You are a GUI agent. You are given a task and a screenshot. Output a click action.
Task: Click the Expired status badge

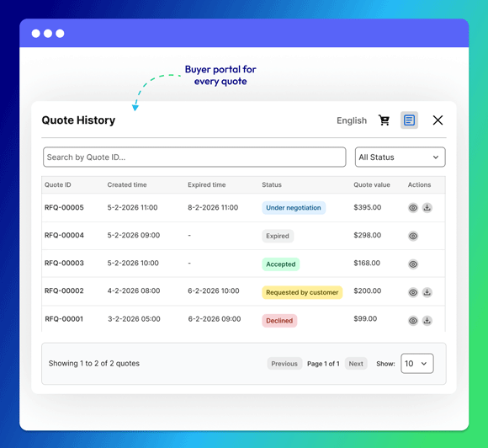pyautogui.click(x=278, y=236)
